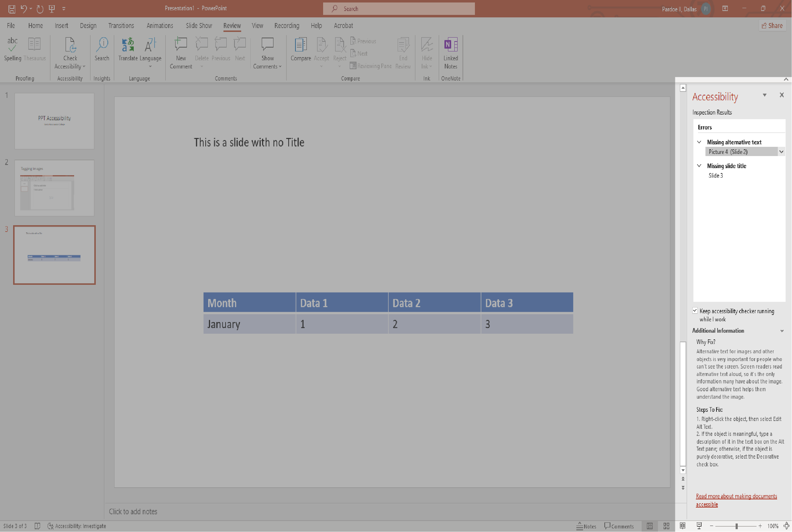Toggle Comments pane in status bar
Screen dimensions: 792x532
[619, 526]
